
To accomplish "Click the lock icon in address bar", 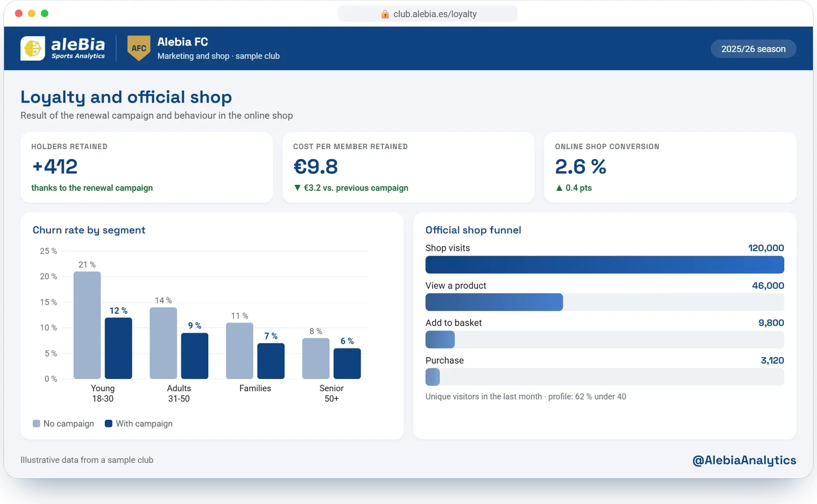I will 385,14.
